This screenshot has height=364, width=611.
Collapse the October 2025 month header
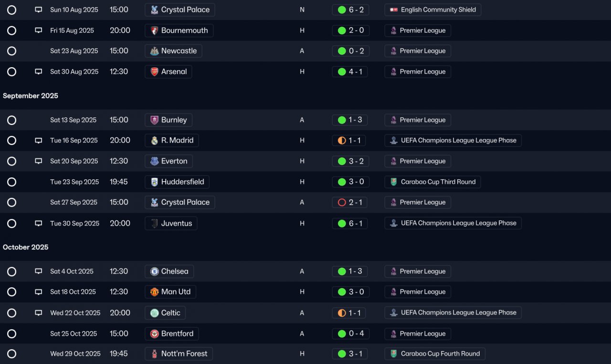26,247
